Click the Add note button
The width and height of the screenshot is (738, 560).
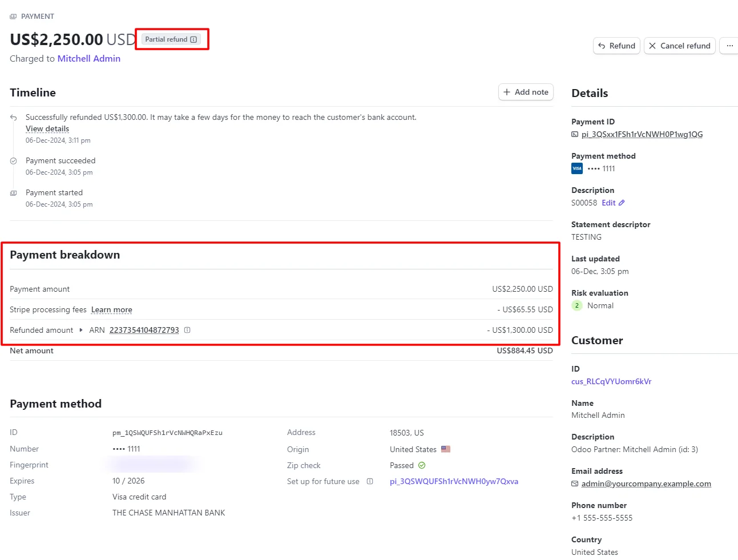click(526, 92)
